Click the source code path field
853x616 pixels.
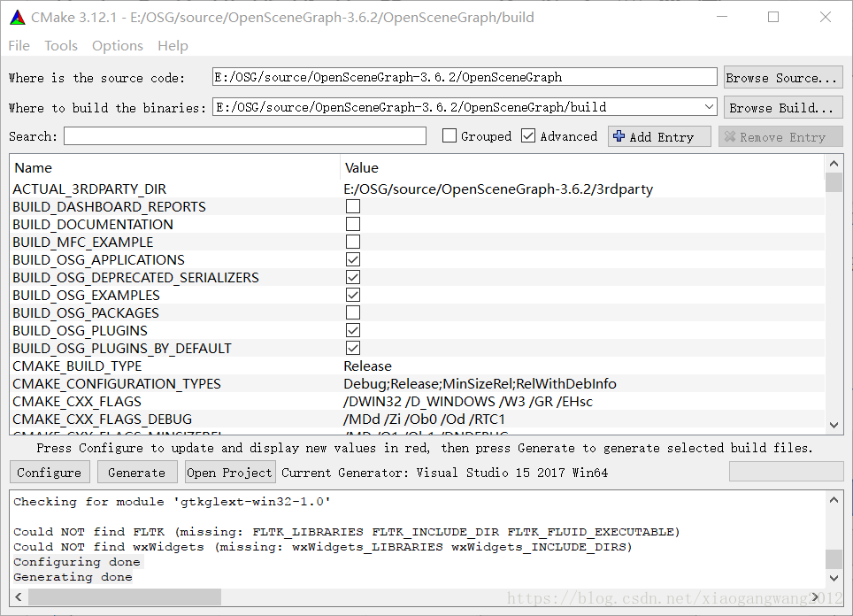point(465,77)
